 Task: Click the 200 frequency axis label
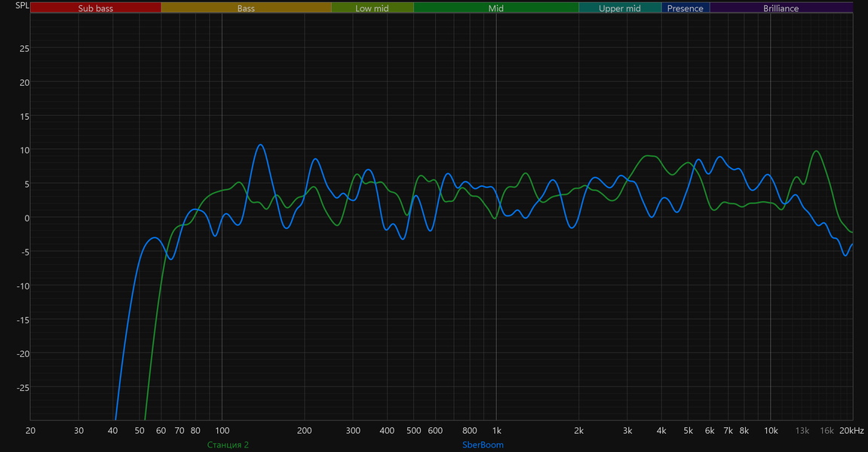pos(305,430)
